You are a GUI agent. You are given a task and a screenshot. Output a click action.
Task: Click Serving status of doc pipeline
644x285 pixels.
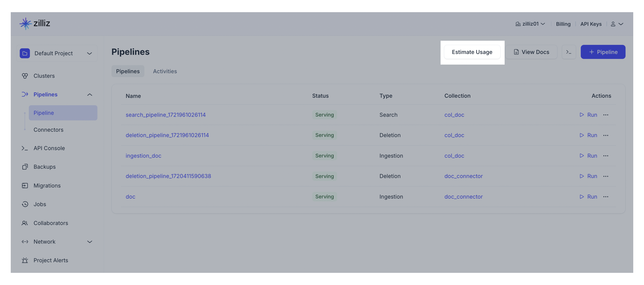point(324,197)
